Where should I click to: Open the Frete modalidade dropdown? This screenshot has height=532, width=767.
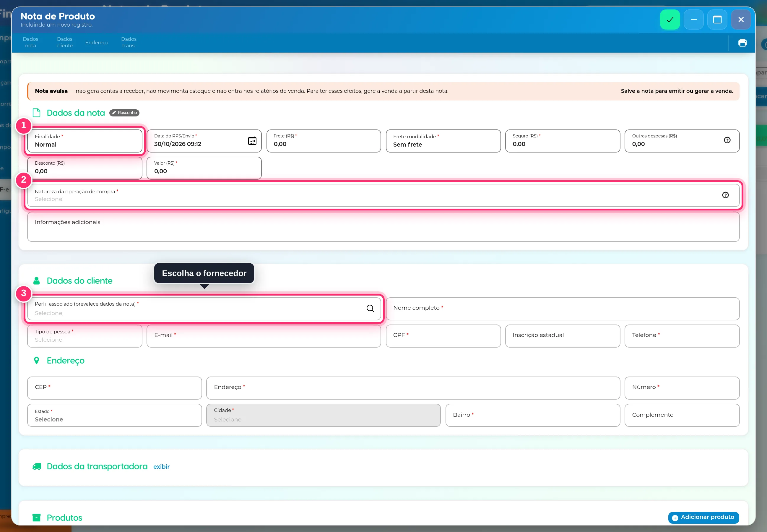point(443,141)
